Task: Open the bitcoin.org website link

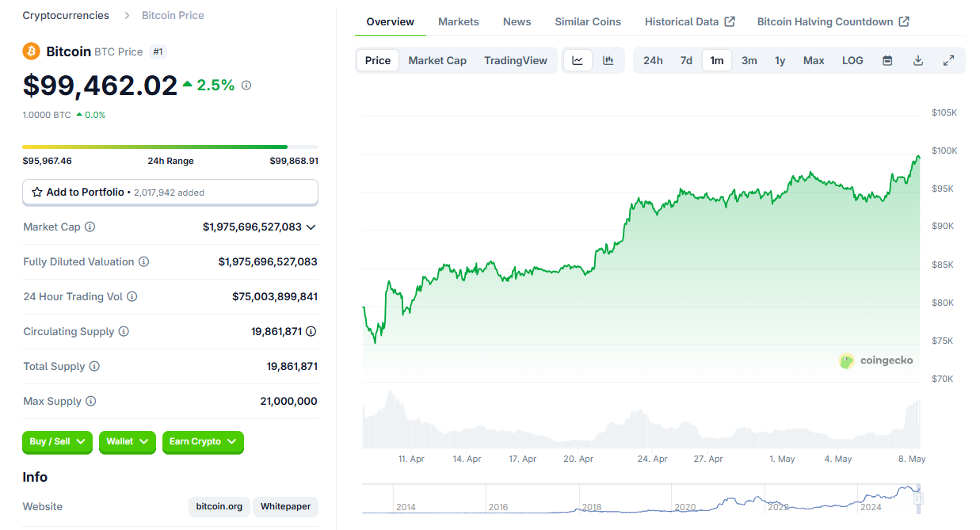Action: click(219, 506)
